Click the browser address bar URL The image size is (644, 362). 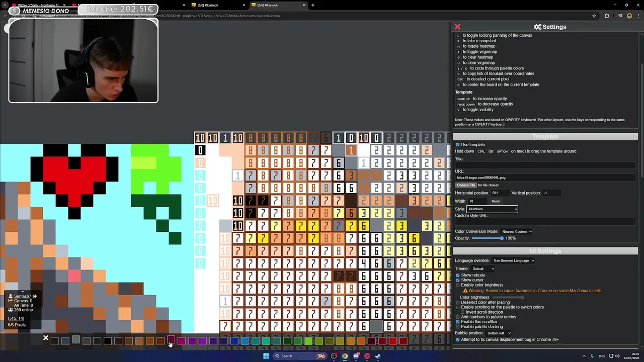coord(159,16)
